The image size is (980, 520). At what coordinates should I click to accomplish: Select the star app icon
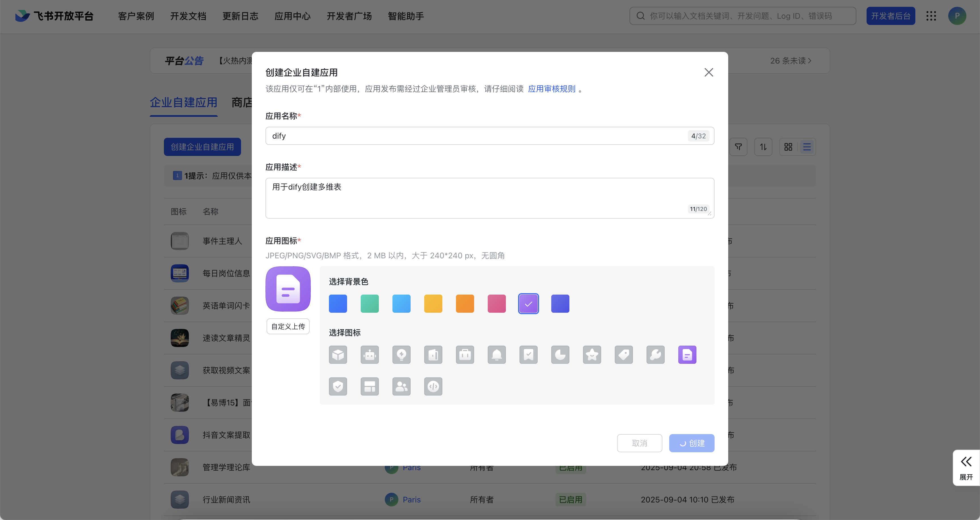[592, 354]
